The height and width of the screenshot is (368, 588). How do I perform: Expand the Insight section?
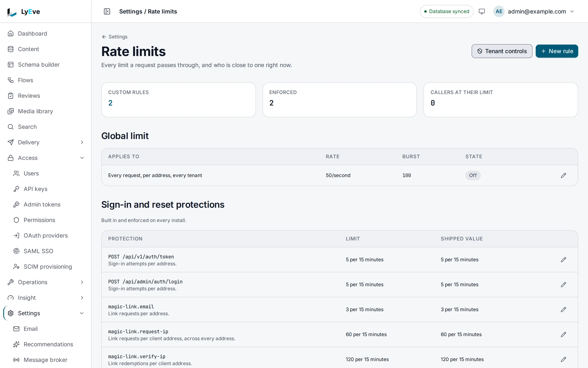[x=46, y=298]
